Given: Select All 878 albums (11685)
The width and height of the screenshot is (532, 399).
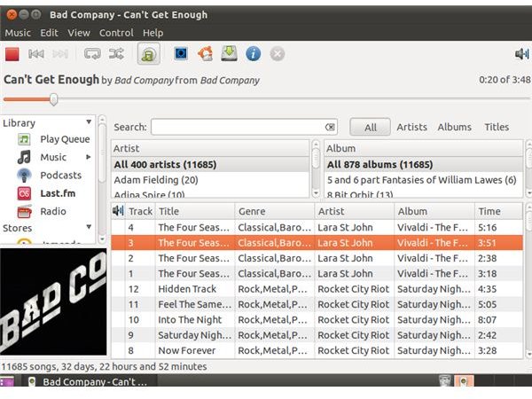Looking at the screenshot, I should coord(424,165).
